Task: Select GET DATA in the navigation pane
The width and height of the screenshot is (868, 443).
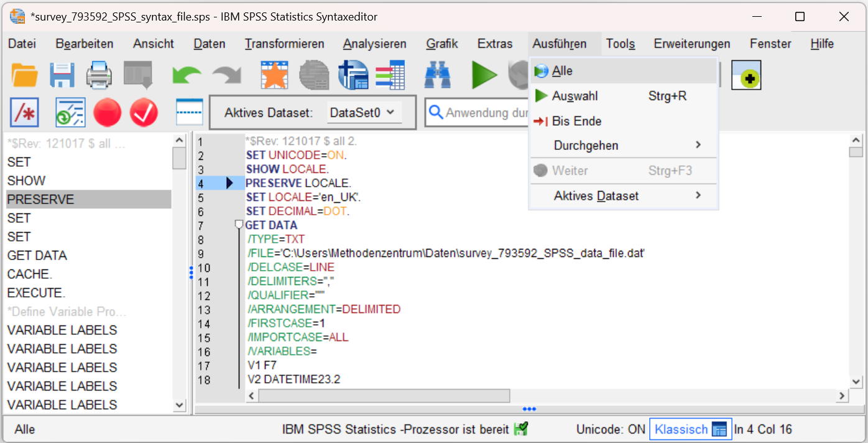Action: pyautogui.click(x=37, y=256)
